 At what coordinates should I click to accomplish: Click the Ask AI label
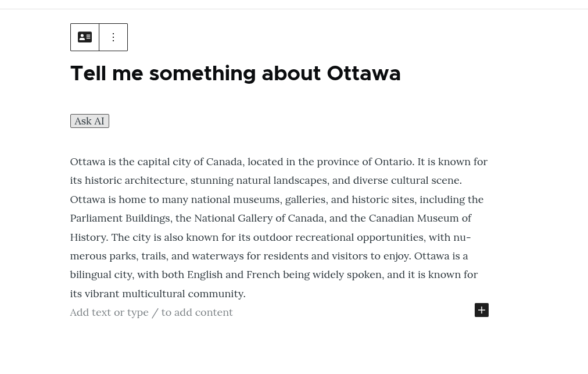[89, 120]
